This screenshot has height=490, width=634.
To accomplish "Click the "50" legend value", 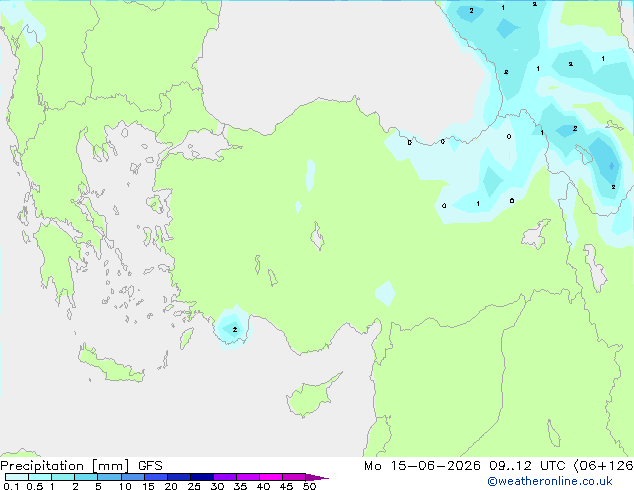I will [309, 486].
